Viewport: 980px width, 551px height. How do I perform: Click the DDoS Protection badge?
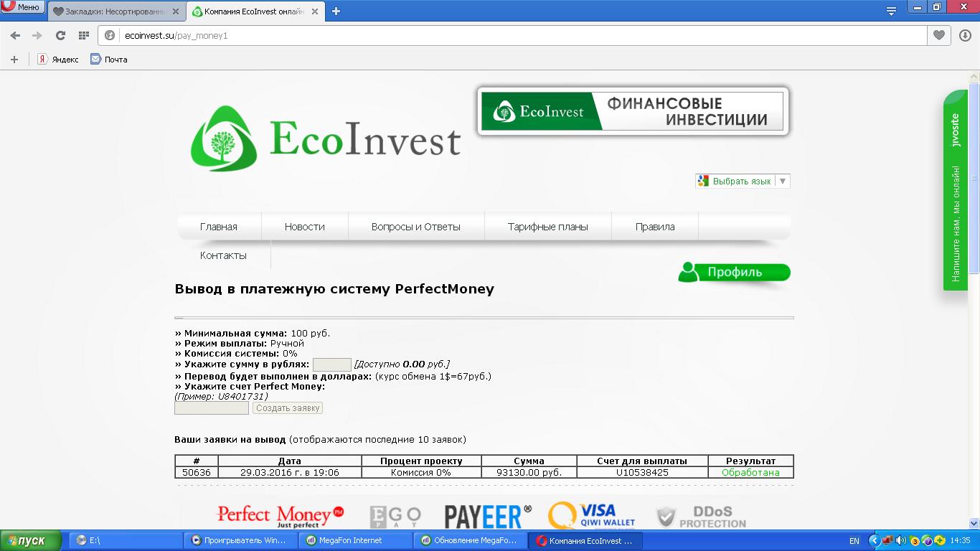tap(701, 517)
